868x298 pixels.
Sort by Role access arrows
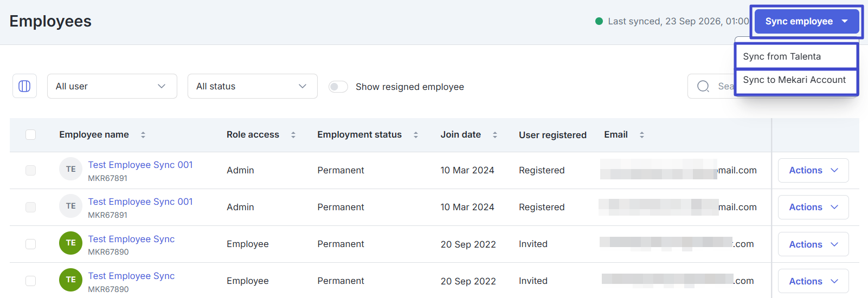[293, 135]
